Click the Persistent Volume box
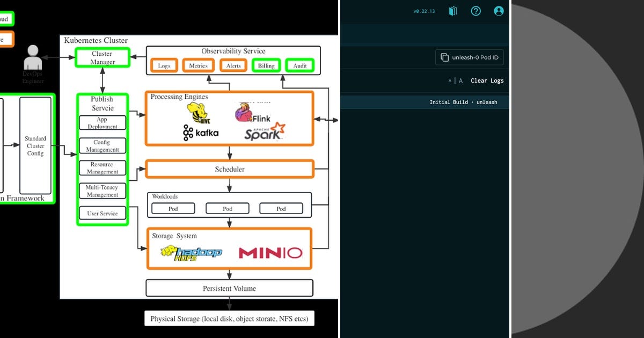Viewport: 644px width, 338px height. pyautogui.click(x=229, y=288)
